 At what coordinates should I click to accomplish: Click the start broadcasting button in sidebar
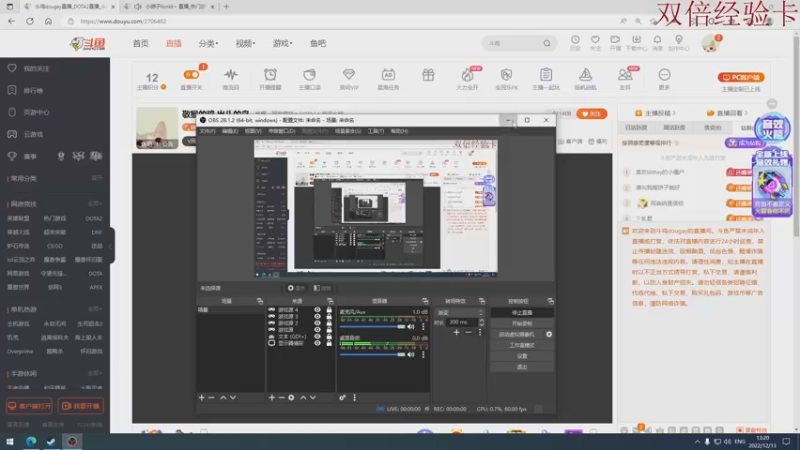coord(81,406)
